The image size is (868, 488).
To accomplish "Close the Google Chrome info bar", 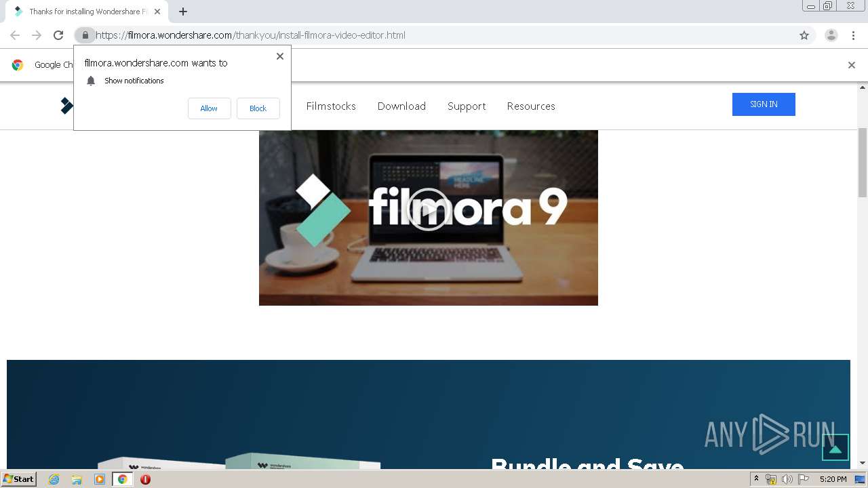I will [x=852, y=65].
